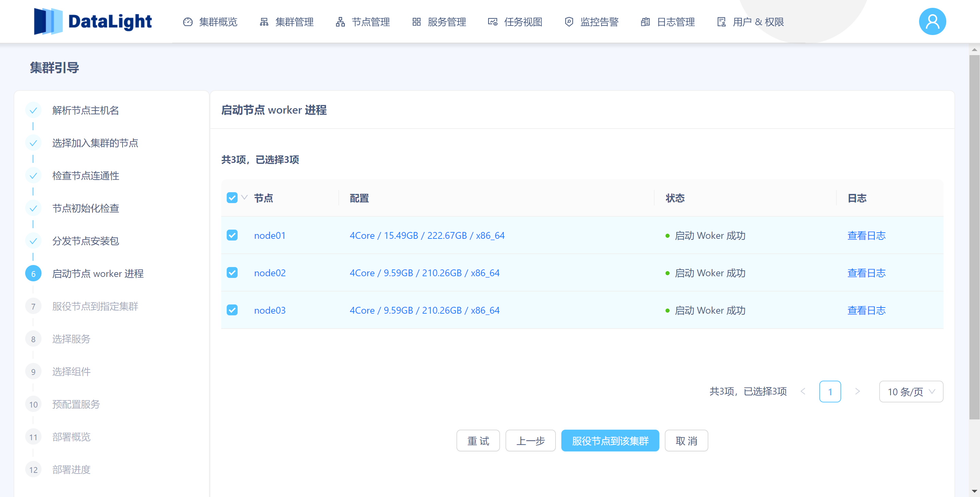Click scrollbar up arrow
Viewport: 980px width, 497px height.
(x=974, y=50)
